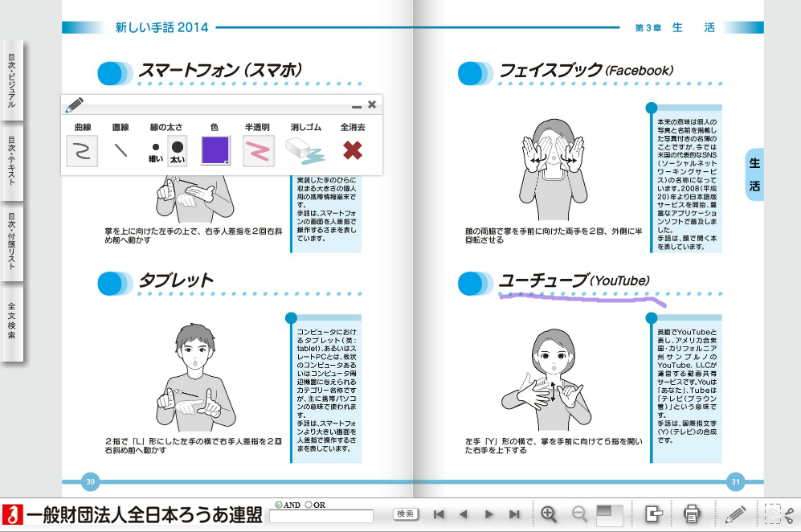Choose thin (細い) line thickness

tap(156, 152)
